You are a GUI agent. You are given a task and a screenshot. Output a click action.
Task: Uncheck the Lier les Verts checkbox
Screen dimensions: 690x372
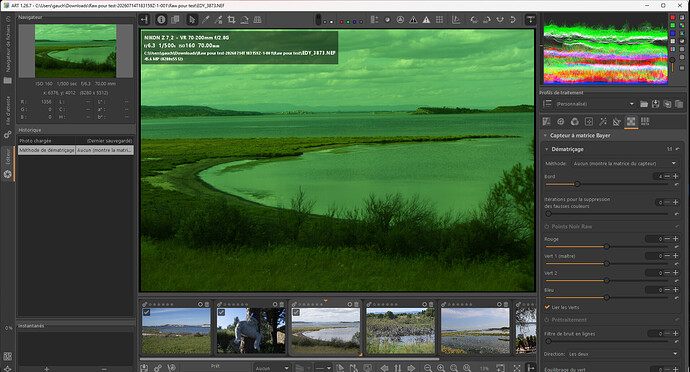coord(547,307)
